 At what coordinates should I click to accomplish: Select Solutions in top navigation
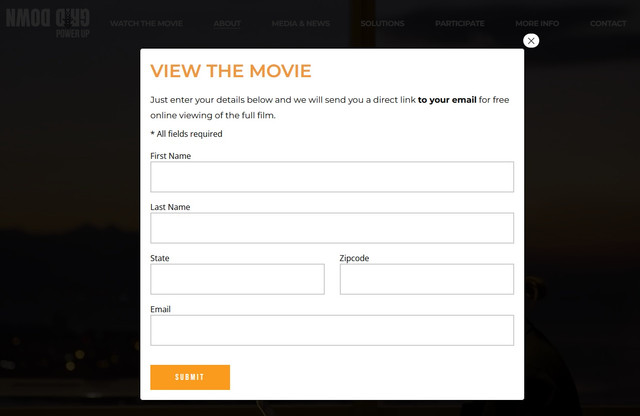382,23
